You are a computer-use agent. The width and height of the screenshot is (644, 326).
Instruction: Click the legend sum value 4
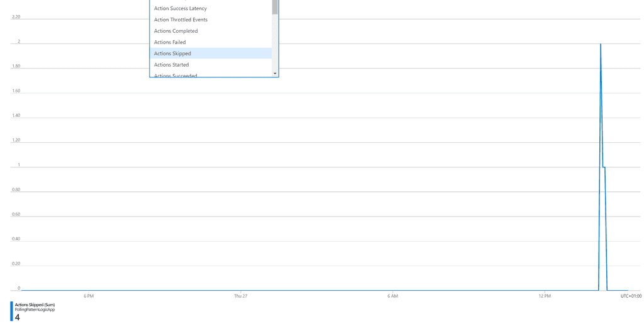18,318
